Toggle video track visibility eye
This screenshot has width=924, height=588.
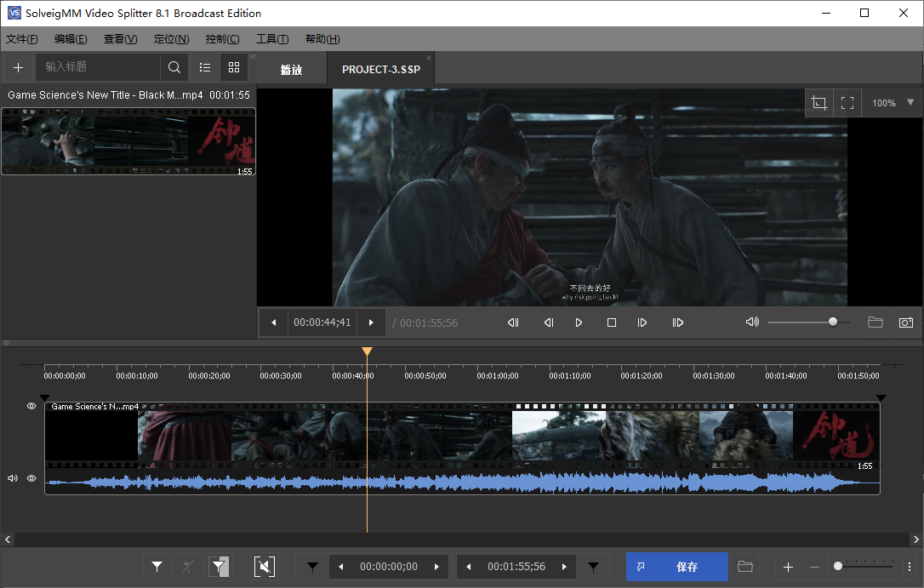pyautogui.click(x=31, y=407)
